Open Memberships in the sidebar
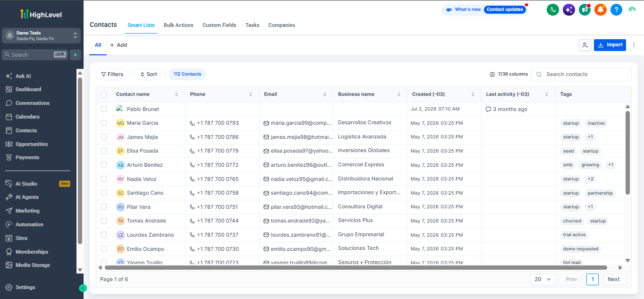The width and height of the screenshot is (644, 299). click(x=27, y=252)
